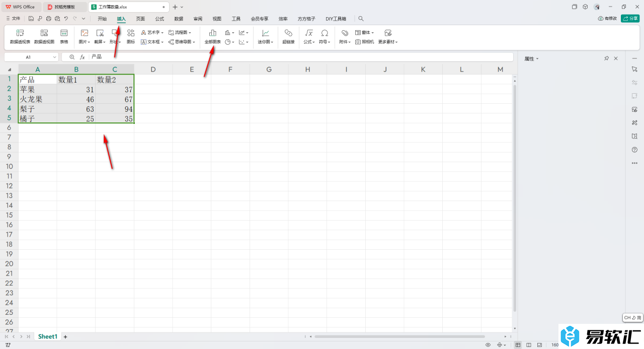This screenshot has width=644, height=349.
Task: Click the 数据透视图 pivot chart icon
Action: coord(44,37)
